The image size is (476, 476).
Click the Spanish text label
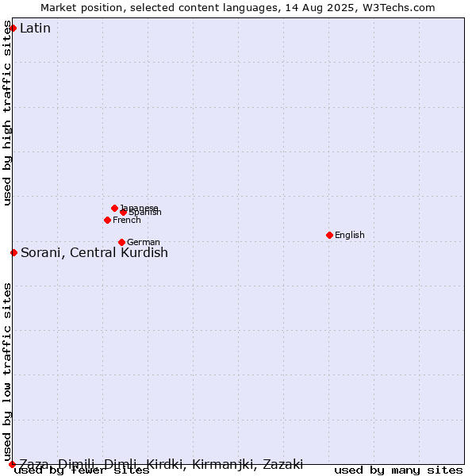tap(145, 212)
